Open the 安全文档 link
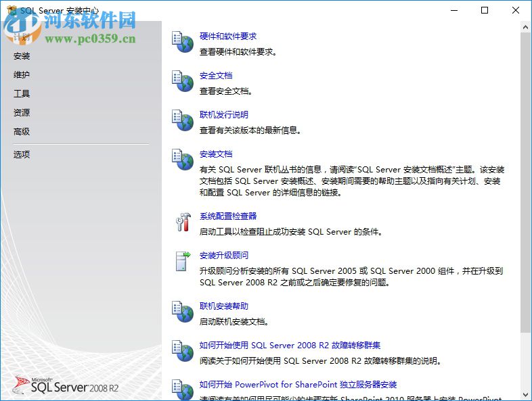This screenshot has height=401, width=532. coord(216,76)
